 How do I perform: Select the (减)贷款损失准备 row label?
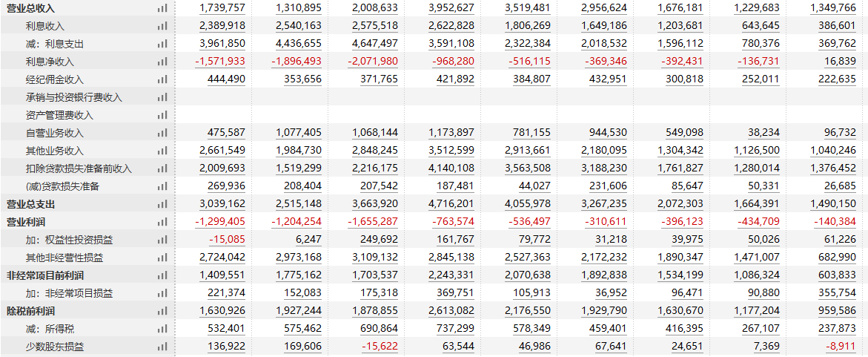(x=62, y=186)
